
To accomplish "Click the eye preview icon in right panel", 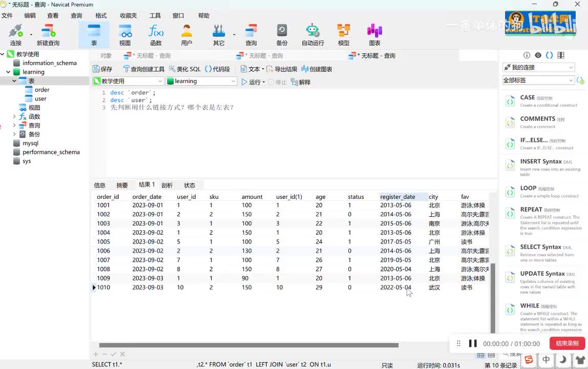I will [538, 55].
